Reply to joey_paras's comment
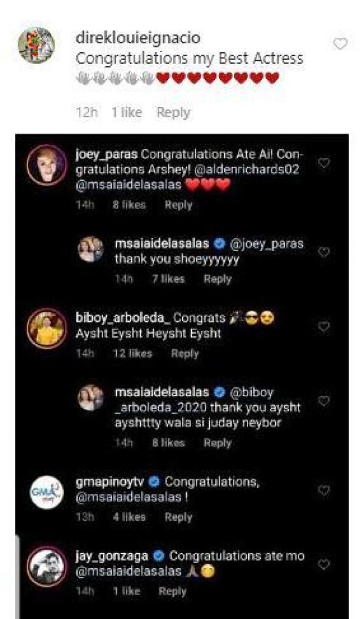The height and width of the screenshot is (619, 364). (x=178, y=205)
